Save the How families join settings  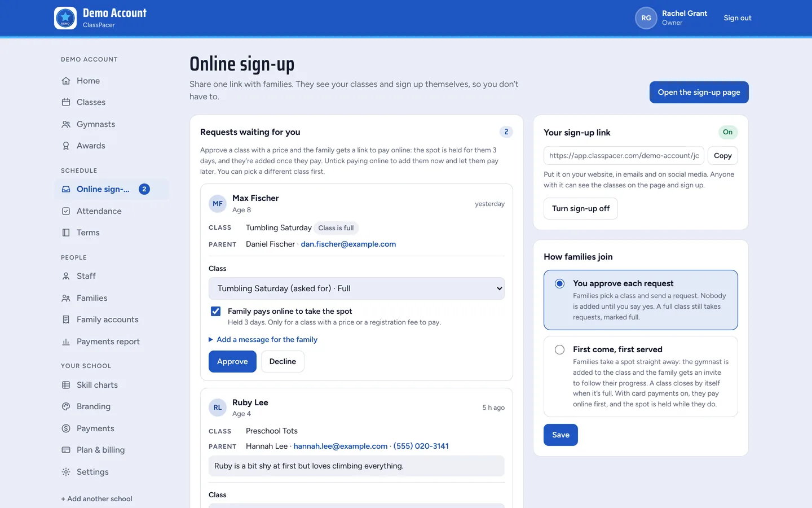point(561,435)
